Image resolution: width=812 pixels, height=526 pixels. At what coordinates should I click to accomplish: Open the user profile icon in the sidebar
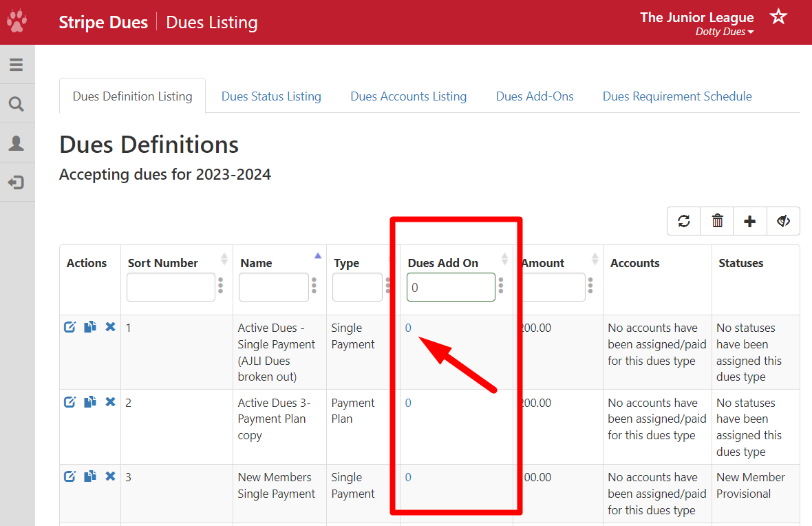(x=17, y=143)
